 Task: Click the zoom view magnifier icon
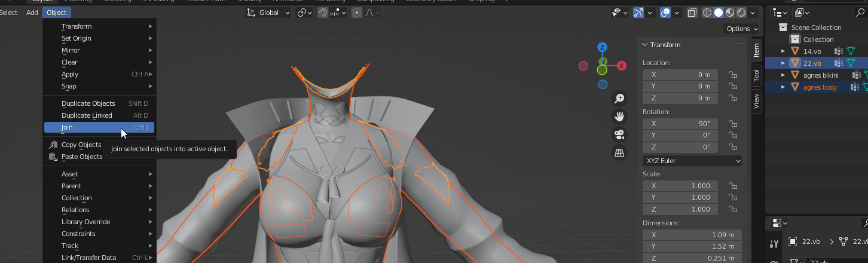[x=619, y=98]
